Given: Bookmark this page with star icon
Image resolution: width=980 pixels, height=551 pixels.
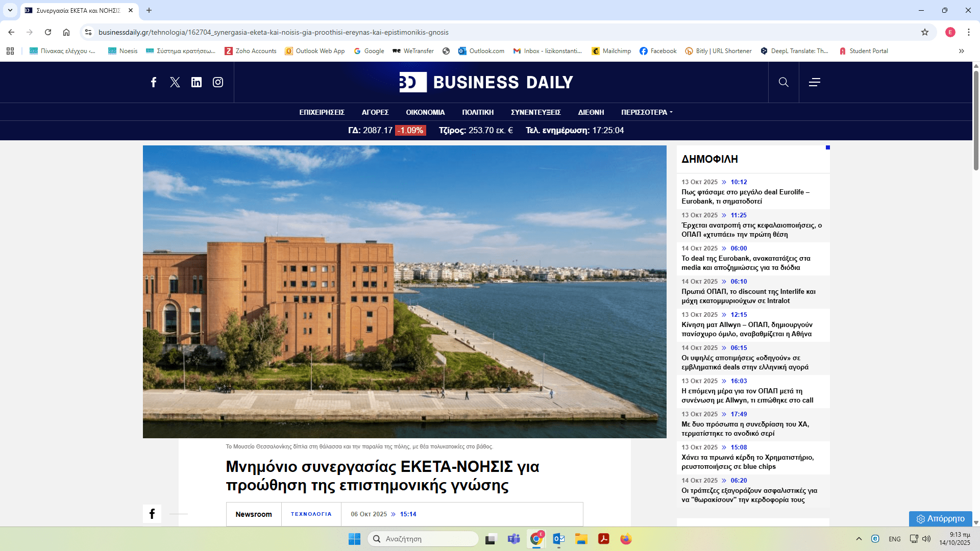Looking at the screenshot, I should click(x=925, y=32).
